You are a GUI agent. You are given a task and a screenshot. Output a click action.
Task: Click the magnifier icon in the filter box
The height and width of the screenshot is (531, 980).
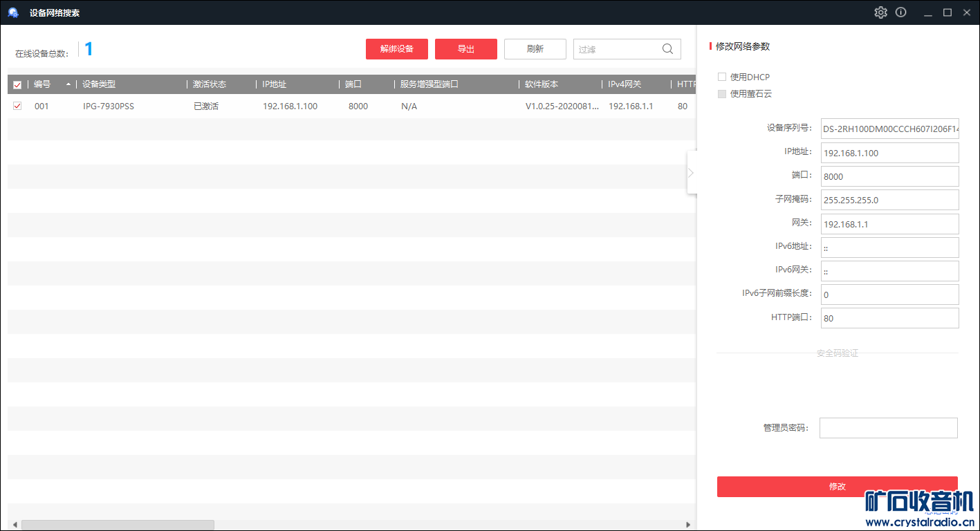pyautogui.click(x=667, y=49)
